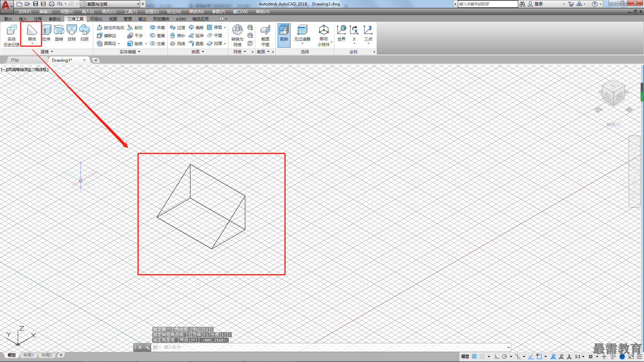Click the New drawing icon

19,4
